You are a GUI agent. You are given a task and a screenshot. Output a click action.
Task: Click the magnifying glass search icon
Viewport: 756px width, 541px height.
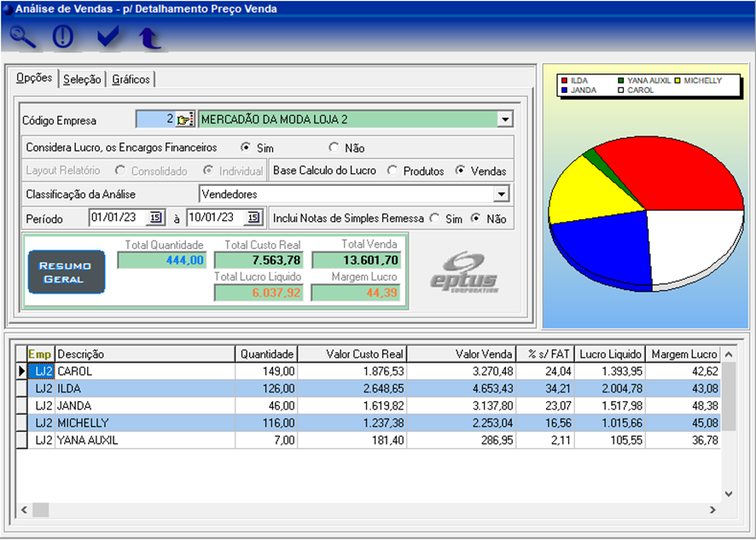tap(23, 38)
